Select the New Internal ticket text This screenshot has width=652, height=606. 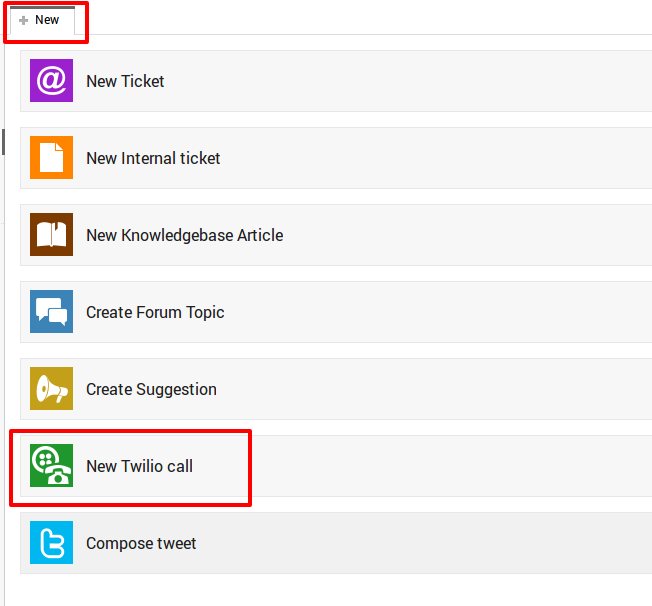click(153, 158)
